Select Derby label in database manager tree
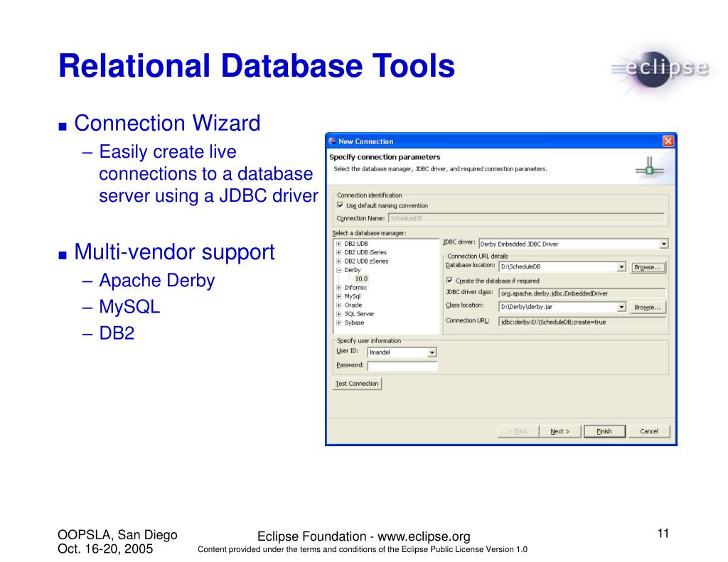Screen dimensions: 728x562 point(353,270)
